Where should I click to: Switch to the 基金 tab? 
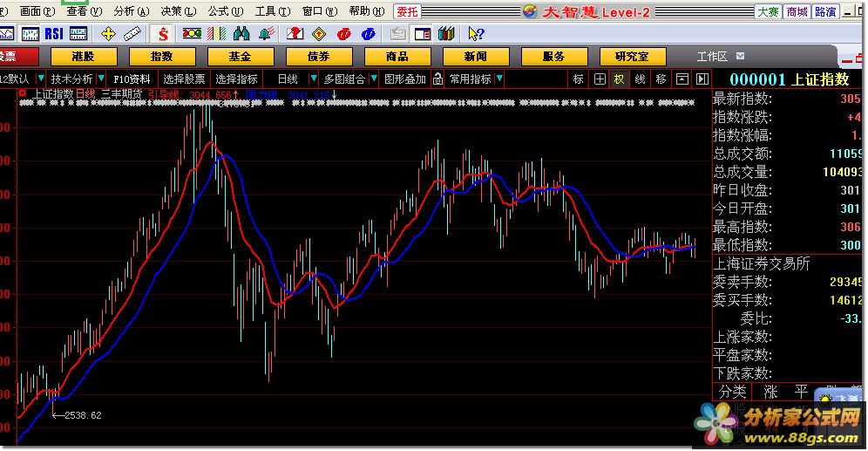tap(241, 57)
